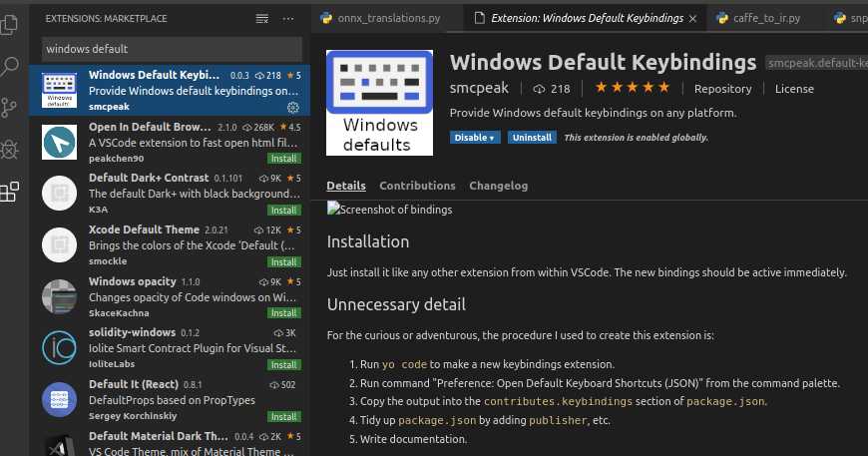The width and height of the screenshot is (868, 456).
Task: Click the smcpeak.default-ke identifier badge
Action: pyautogui.click(x=816, y=63)
